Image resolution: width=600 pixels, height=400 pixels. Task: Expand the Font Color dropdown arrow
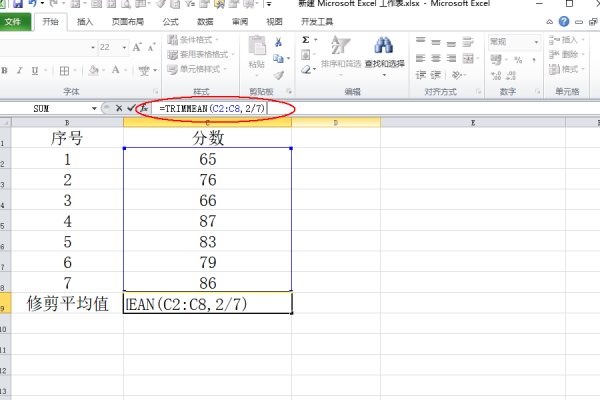coord(126,70)
